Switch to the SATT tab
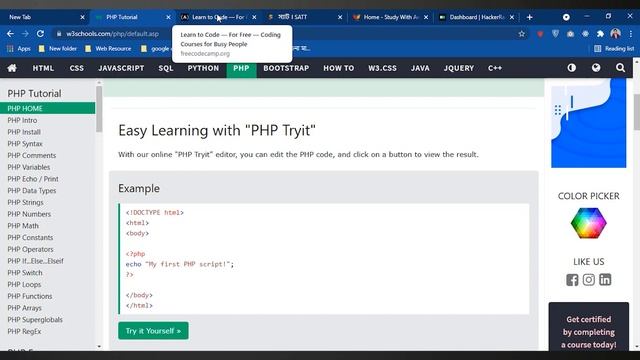640x360 pixels. pos(304,17)
